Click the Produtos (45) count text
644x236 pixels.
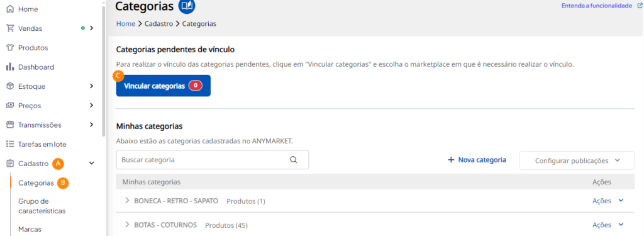tap(226, 225)
